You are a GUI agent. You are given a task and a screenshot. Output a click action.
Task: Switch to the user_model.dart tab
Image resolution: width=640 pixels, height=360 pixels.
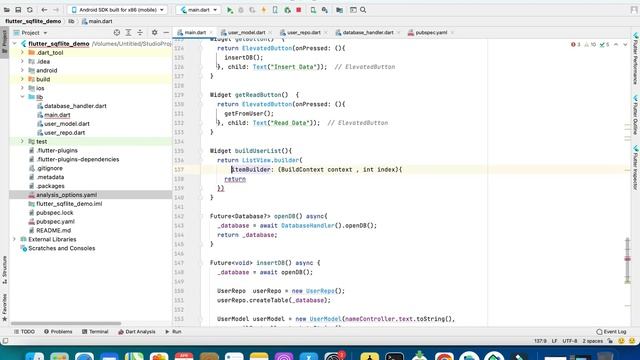(246, 33)
